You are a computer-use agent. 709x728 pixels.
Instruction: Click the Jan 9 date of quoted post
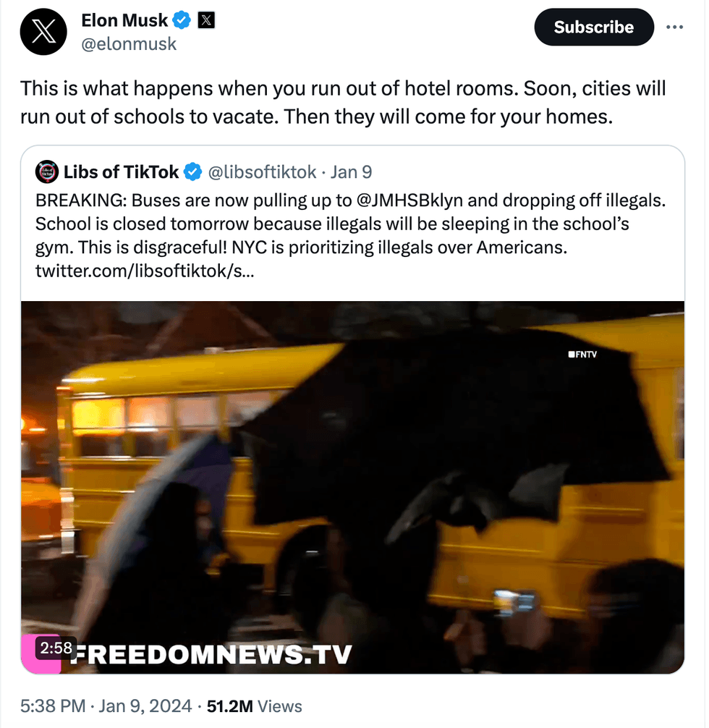point(351,172)
